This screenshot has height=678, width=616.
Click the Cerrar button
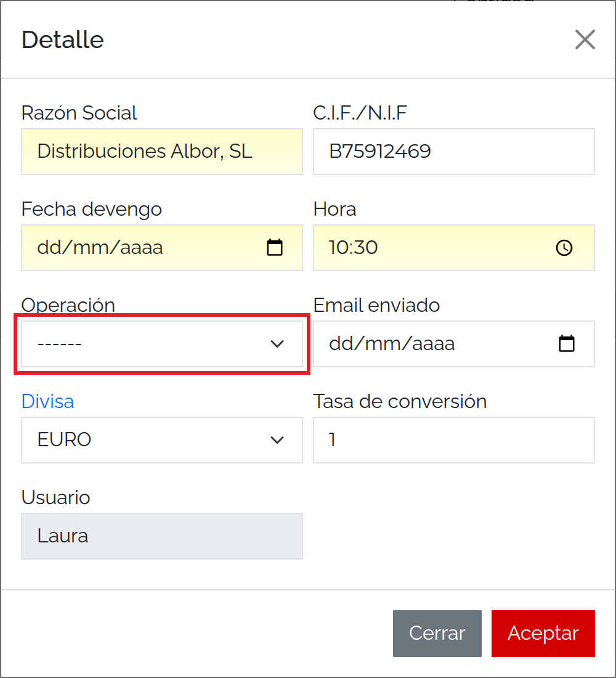pos(437,634)
